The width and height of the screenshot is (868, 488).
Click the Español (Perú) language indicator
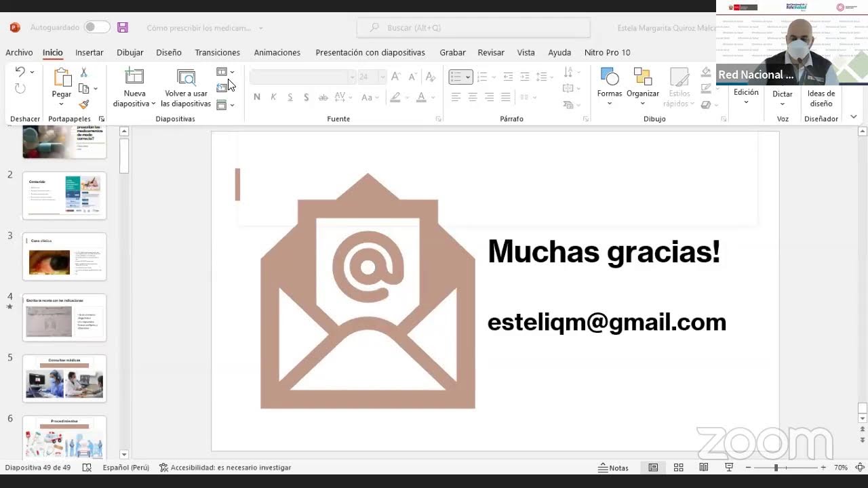[x=126, y=468]
